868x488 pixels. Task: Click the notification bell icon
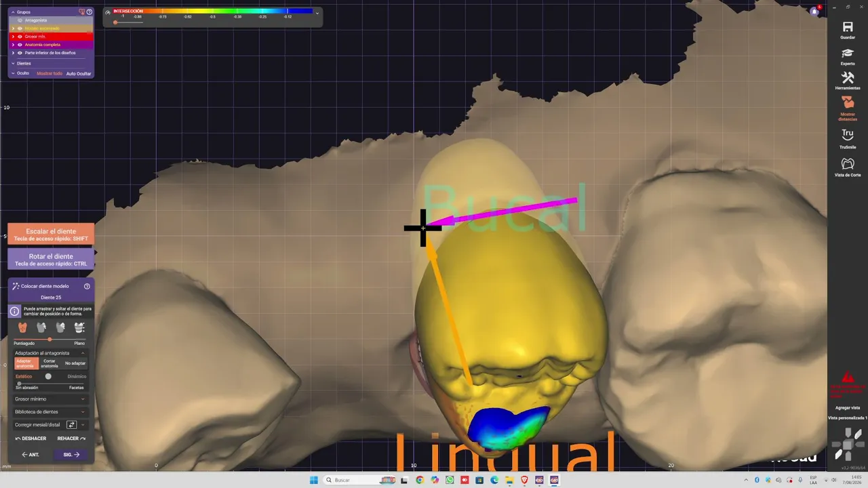[814, 12]
